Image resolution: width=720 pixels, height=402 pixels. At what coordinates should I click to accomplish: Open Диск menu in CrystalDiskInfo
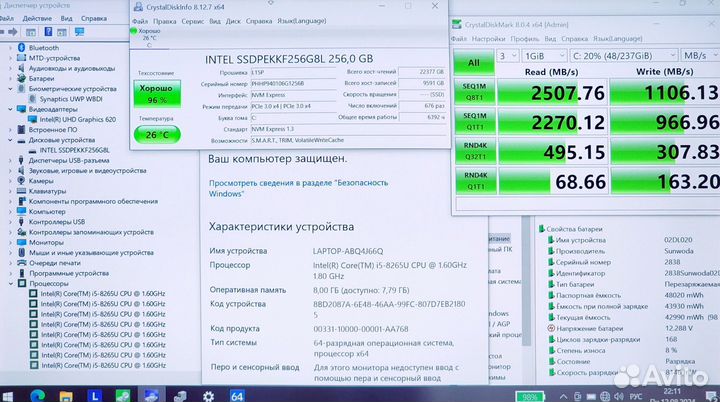point(233,21)
